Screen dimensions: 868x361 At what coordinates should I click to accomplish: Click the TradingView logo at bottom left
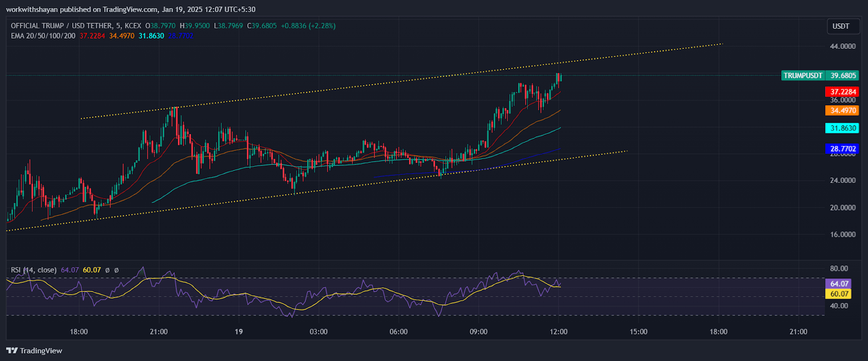34,351
